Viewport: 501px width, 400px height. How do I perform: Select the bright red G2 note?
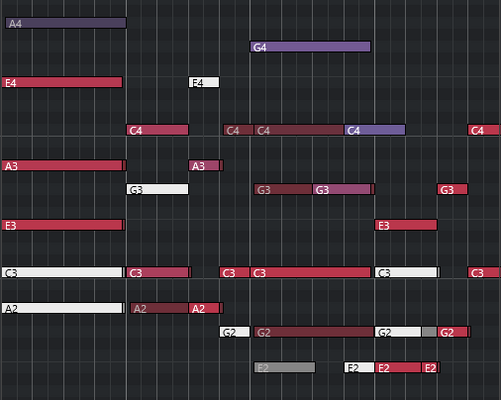click(x=452, y=332)
